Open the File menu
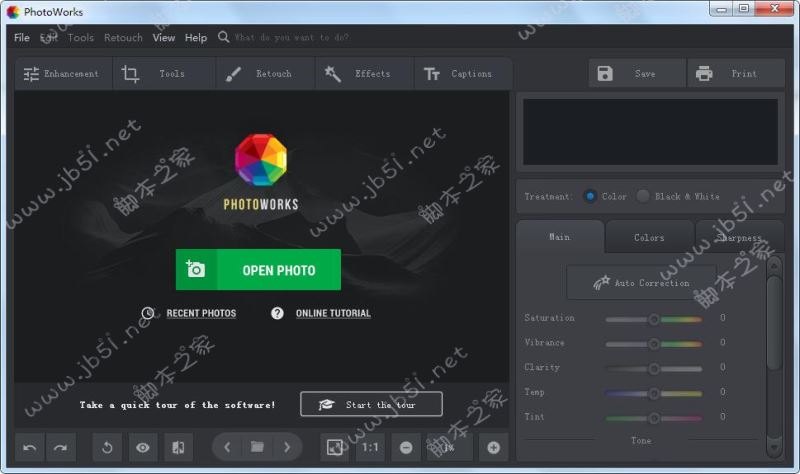The width and height of the screenshot is (800, 474). click(x=22, y=38)
